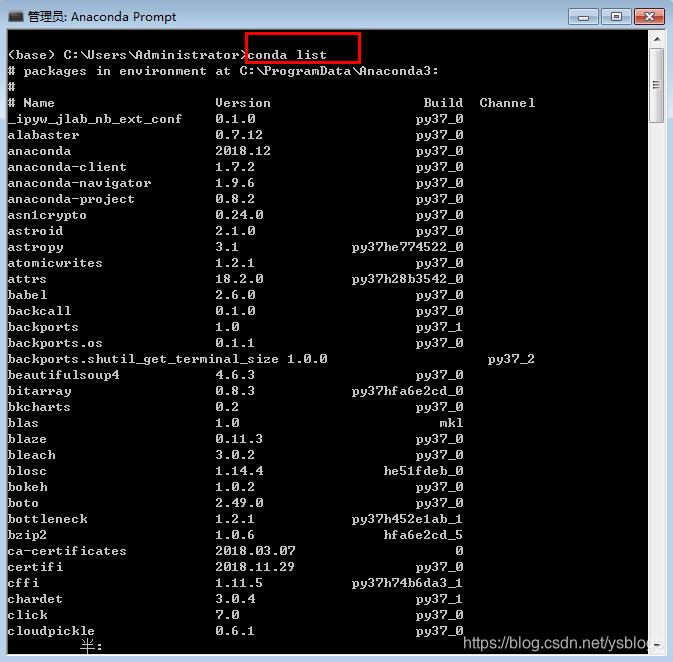The width and height of the screenshot is (673, 662).
Task: Click the 'astropy' package name
Action: tap(35, 247)
